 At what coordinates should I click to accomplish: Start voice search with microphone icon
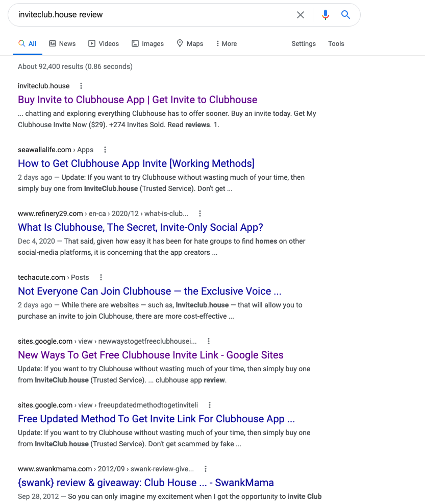(326, 15)
